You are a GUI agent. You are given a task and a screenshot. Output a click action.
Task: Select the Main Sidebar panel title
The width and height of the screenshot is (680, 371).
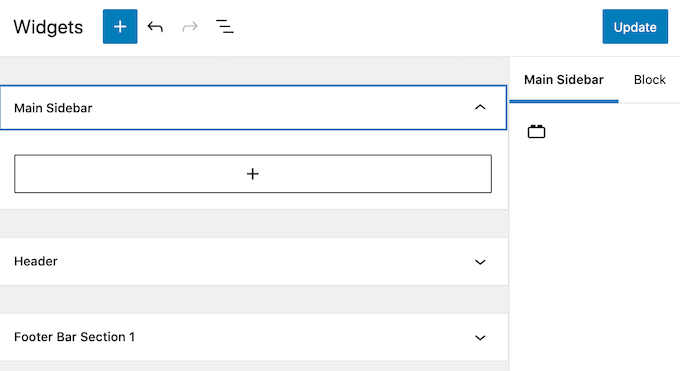coord(53,108)
